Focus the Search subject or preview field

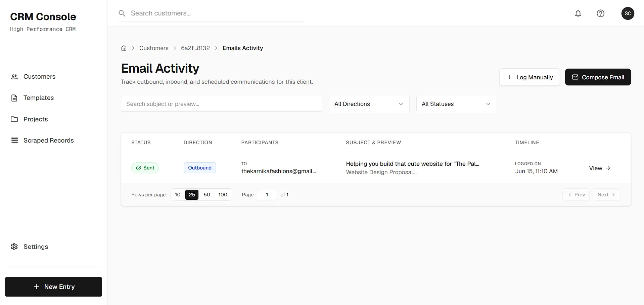(221, 104)
